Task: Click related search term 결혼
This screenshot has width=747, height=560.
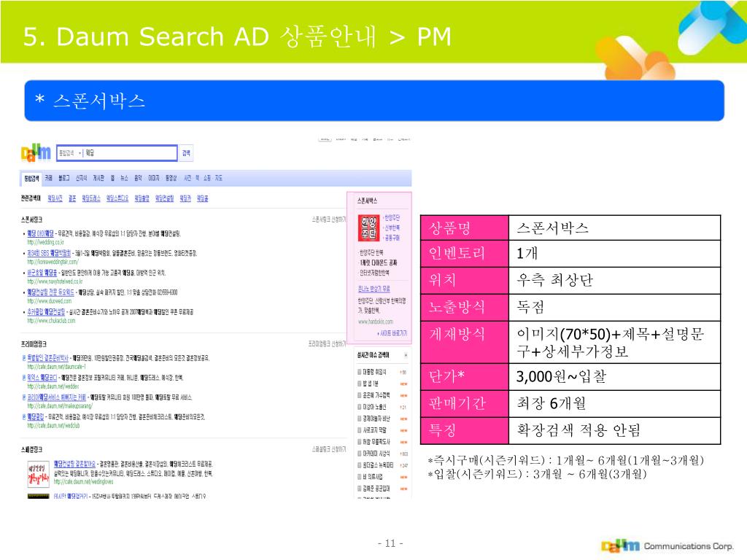Action: [72, 198]
